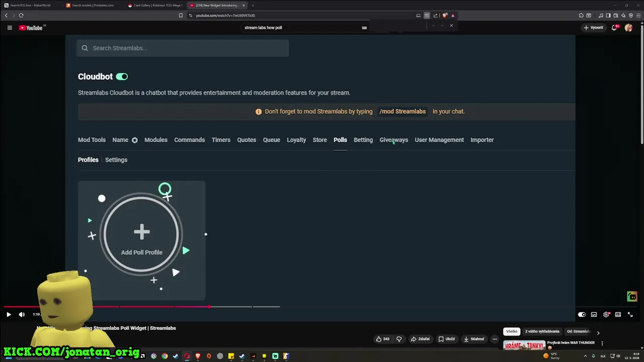Play the YouTube video

click(x=9, y=314)
